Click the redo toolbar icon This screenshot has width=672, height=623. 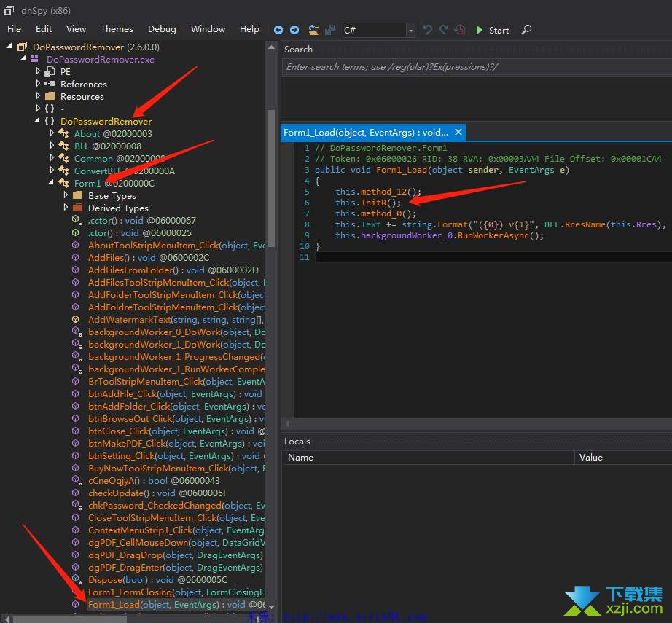coord(444,30)
